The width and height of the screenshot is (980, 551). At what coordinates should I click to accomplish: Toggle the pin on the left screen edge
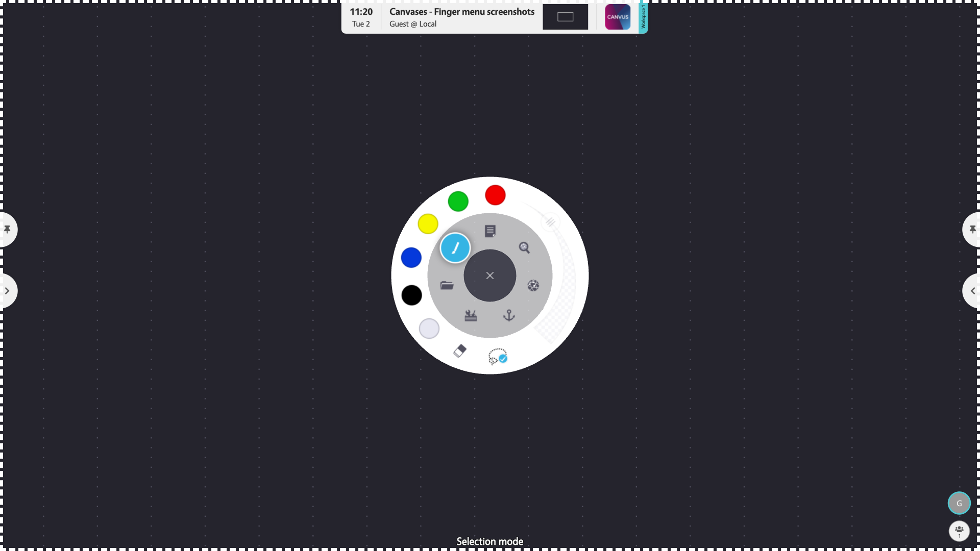click(8, 230)
